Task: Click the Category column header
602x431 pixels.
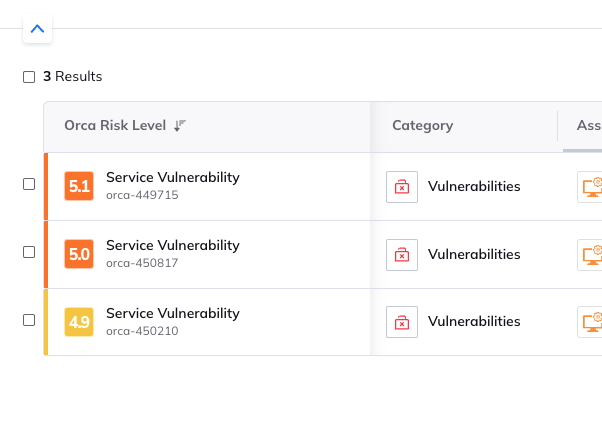Action: 422,126
